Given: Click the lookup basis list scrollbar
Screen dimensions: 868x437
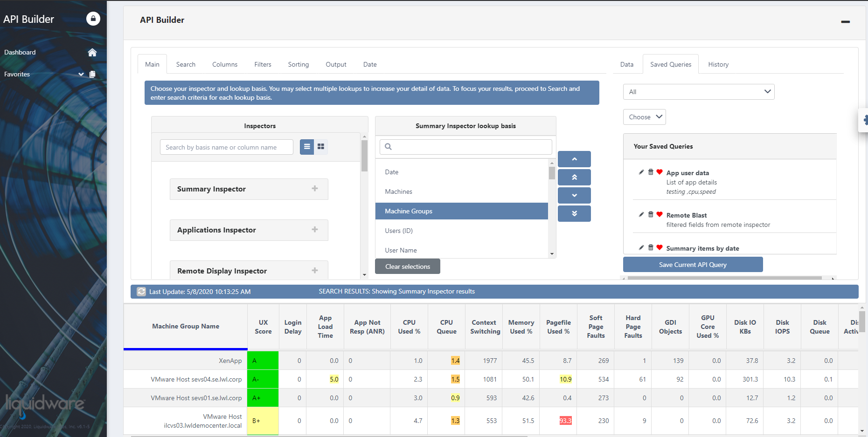Looking at the screenshot, I should pyautogui.click(x=552, y=173).
